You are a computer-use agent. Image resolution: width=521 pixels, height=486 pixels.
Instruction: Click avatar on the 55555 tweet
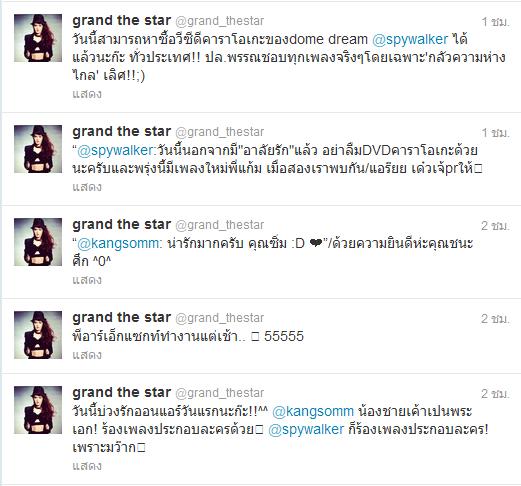pyautogui.click(x=38, y=335)
